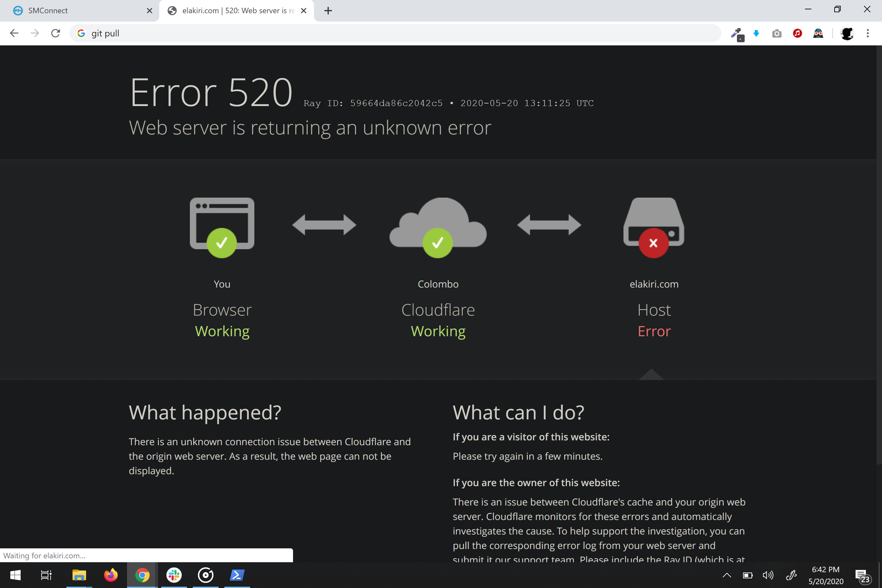Click the Google icon in address bar
The width and height of the screenshot is (882, 588).
point(81,34)
